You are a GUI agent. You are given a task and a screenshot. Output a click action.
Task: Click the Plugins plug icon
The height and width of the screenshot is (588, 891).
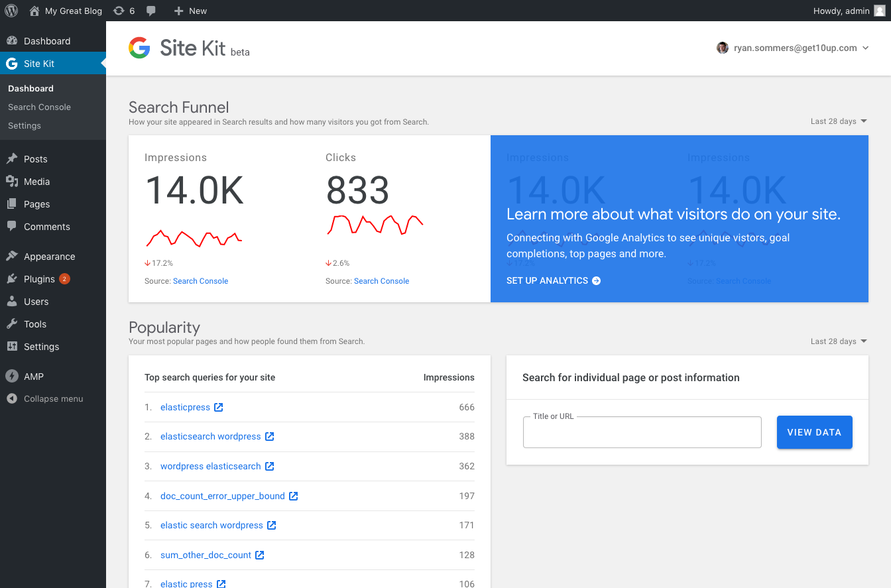coord(12,279)
